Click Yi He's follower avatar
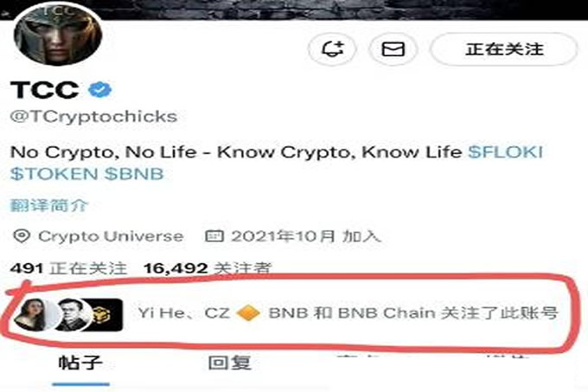Image resolution: width=588 pixels, height=392 pixels. tap(35, 314)
